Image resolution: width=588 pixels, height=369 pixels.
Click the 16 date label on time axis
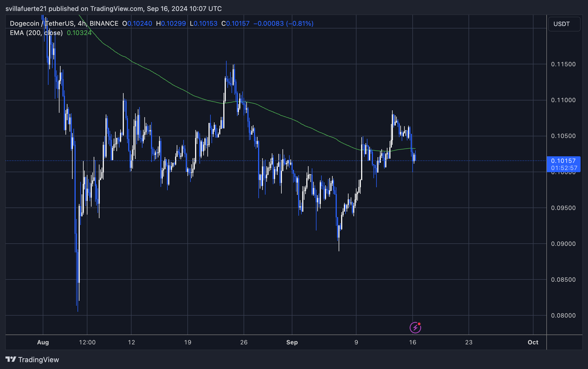[413, 342]
